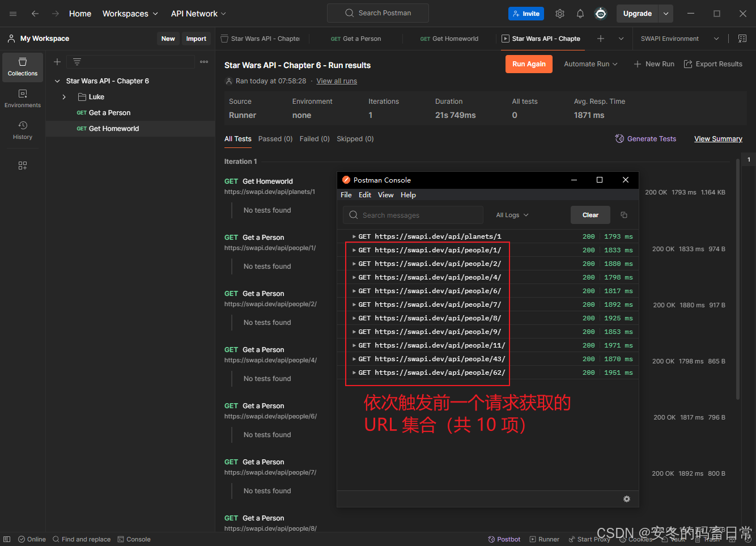Screen dimensions: 756x546
Task: Open the Help menu in Postman Console
Action: click(x=408, y=194)
